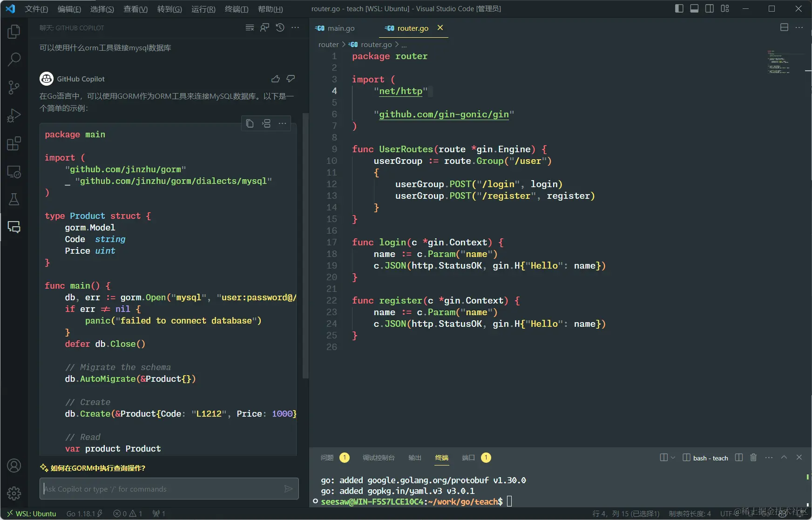The width and height of the screenshot is (812, 520).
Task: Open the Run and Debug view
Action: tap(14, 115)
